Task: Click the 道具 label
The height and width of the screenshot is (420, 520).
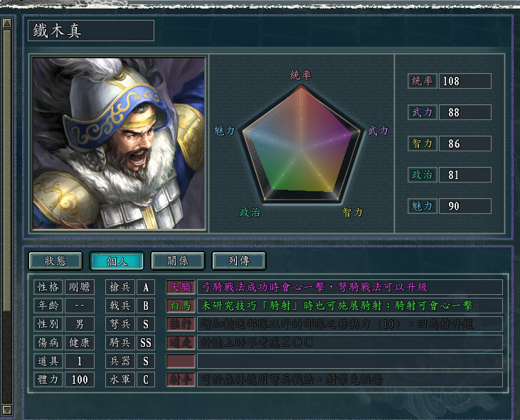Action: (48, 361)
